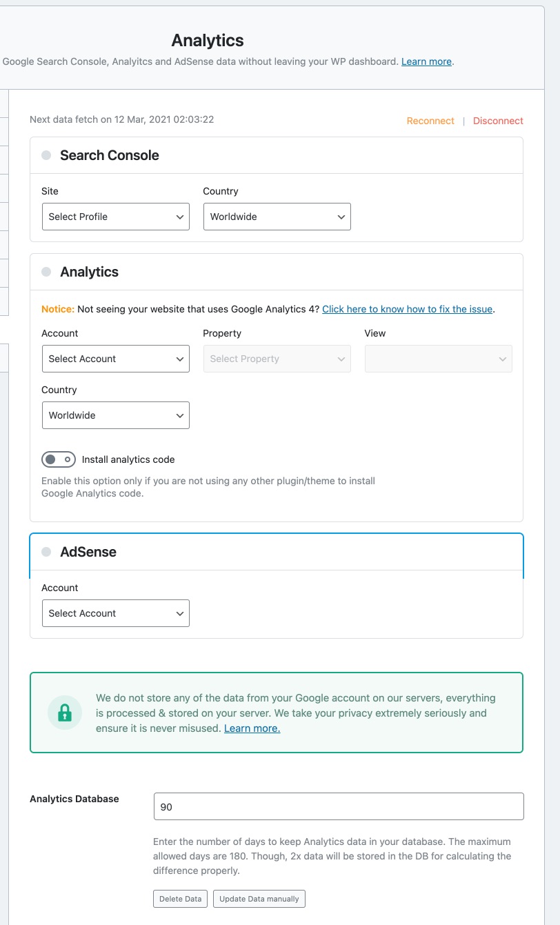Click the Search Console status dot

46,155
